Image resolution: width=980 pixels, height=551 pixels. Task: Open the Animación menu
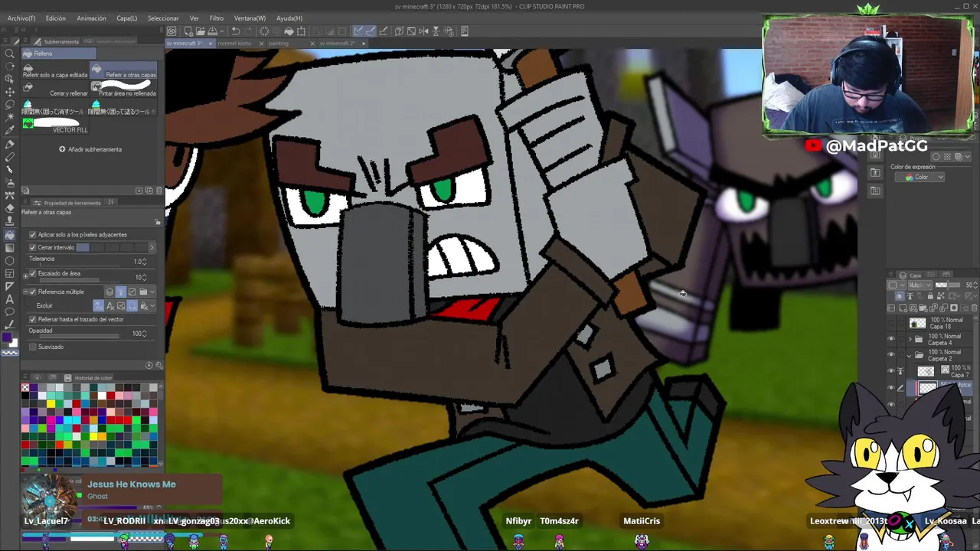point(91,18)
